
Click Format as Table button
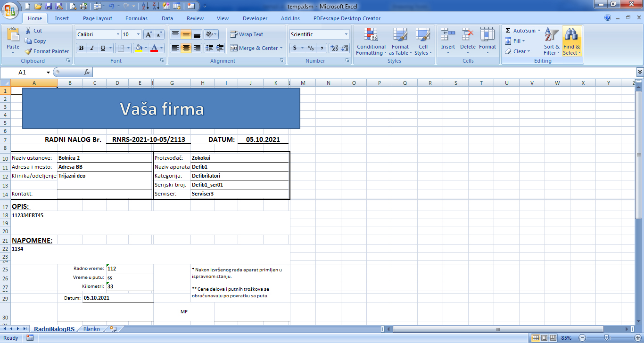point(400,42)
